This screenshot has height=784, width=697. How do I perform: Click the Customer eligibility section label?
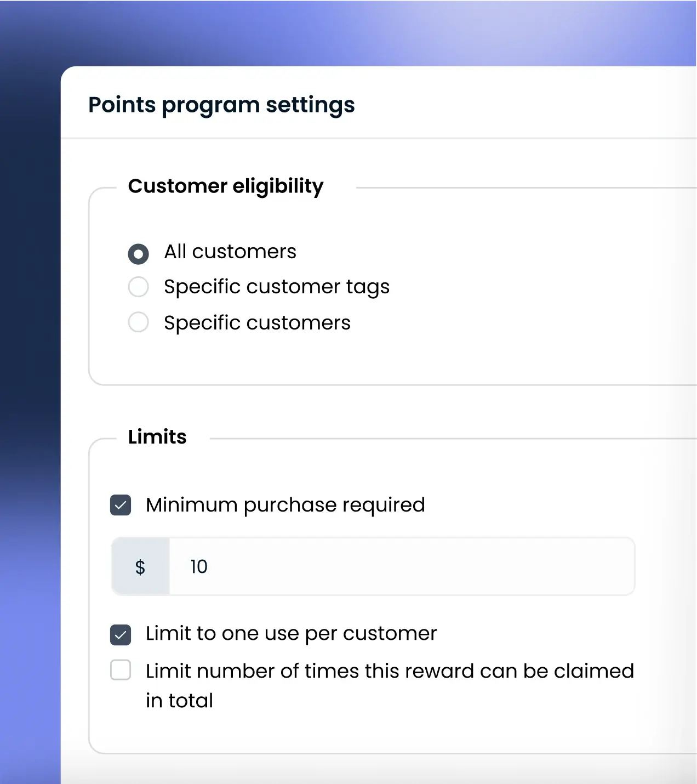226,186
